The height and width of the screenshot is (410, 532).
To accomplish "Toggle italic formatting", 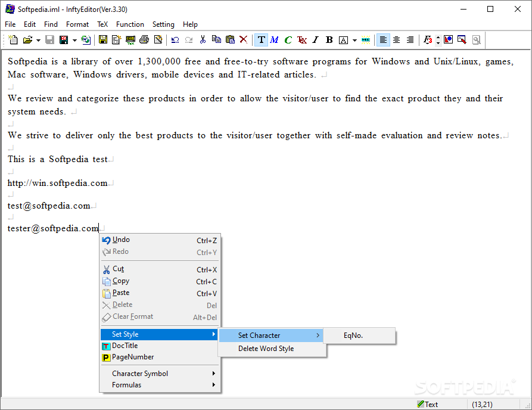I will click(315, 40).
